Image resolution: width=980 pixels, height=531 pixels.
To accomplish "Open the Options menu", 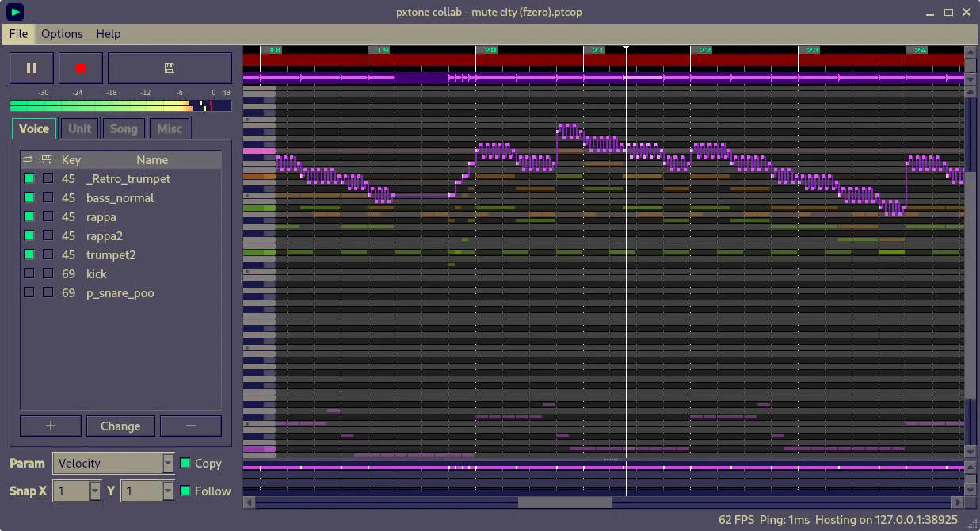I will point(62,33).
